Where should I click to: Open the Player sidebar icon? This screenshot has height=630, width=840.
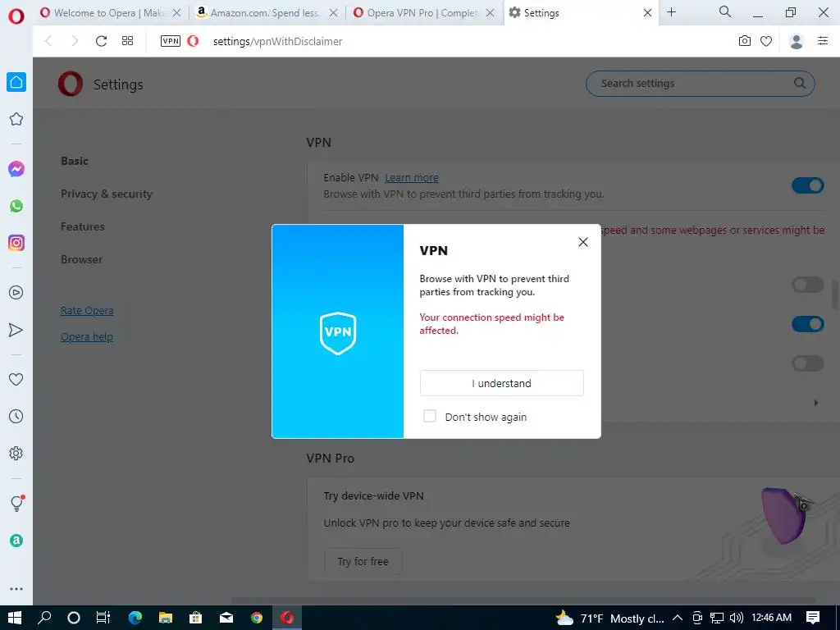tap(16, 293)
